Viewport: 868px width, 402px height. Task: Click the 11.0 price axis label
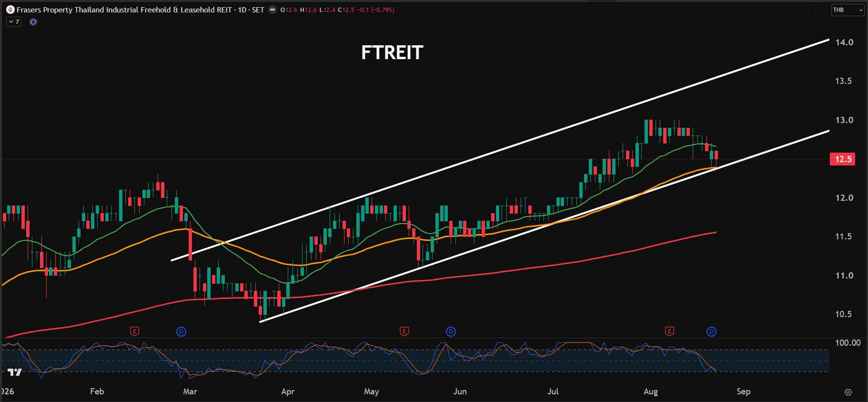coord(844,276)
